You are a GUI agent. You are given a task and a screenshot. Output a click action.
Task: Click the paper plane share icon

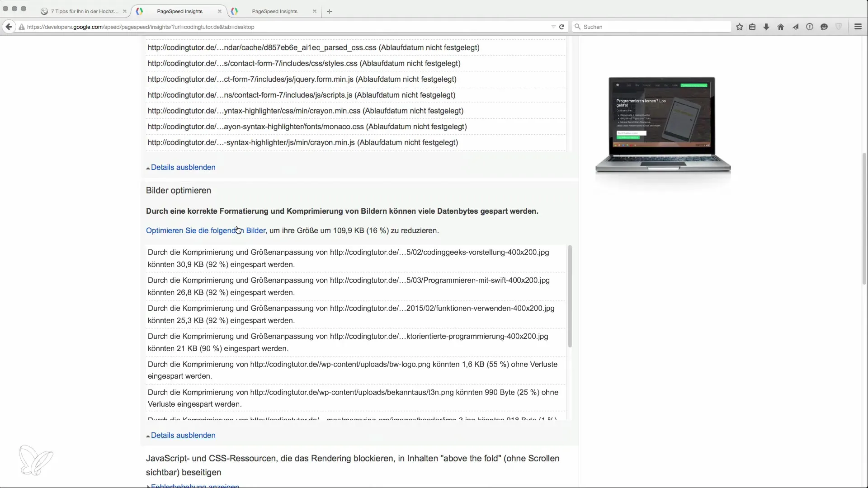click(x=795, y=27)
